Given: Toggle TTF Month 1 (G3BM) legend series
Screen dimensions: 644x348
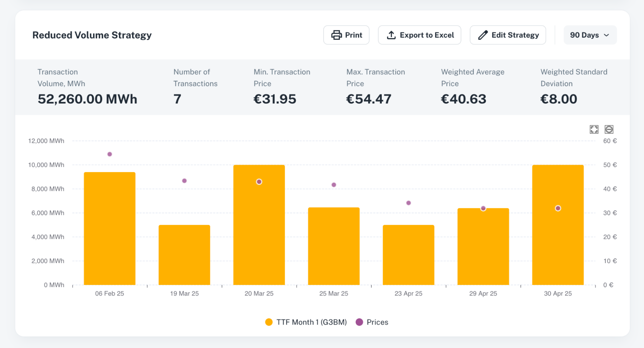Looking at the screenshot, I should (x=311, y=322).
